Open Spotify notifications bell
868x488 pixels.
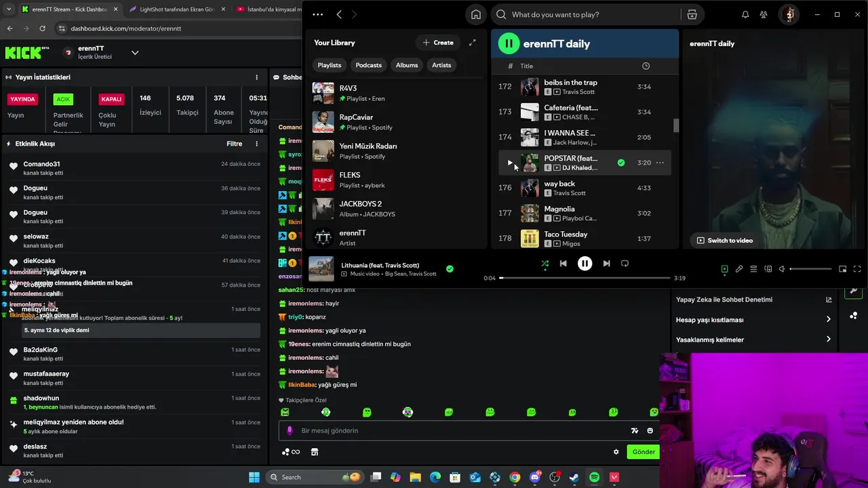tap(745, 14)
